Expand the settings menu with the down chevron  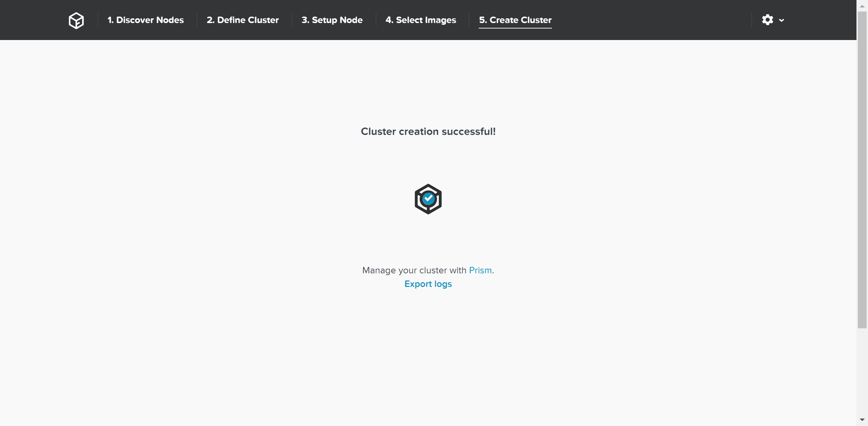click(x=782, y=20)
